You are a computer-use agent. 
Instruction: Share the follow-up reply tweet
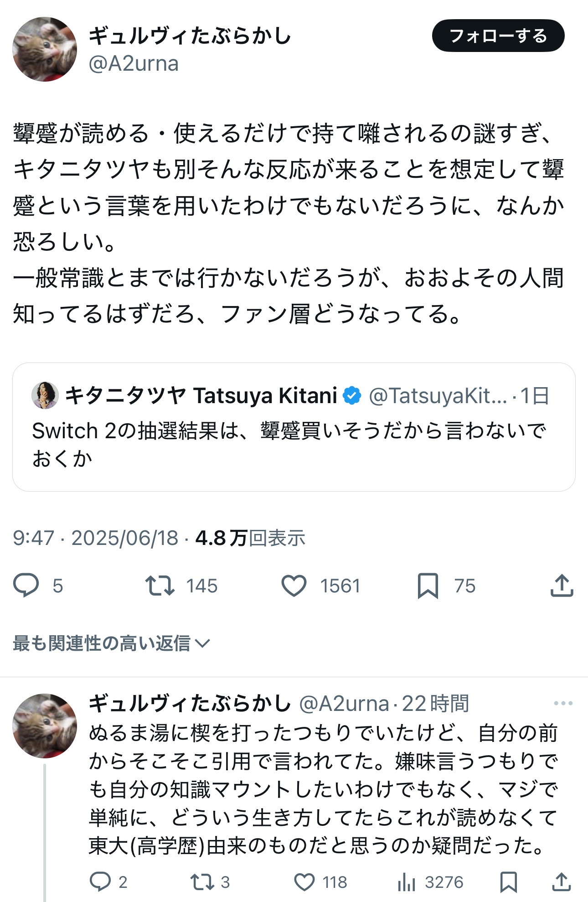point(561,882)
